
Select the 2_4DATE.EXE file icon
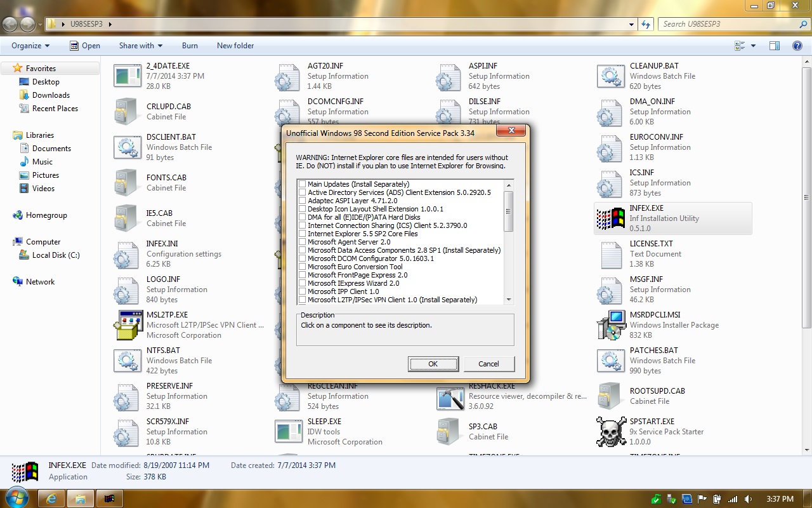[x=128, y=76]
